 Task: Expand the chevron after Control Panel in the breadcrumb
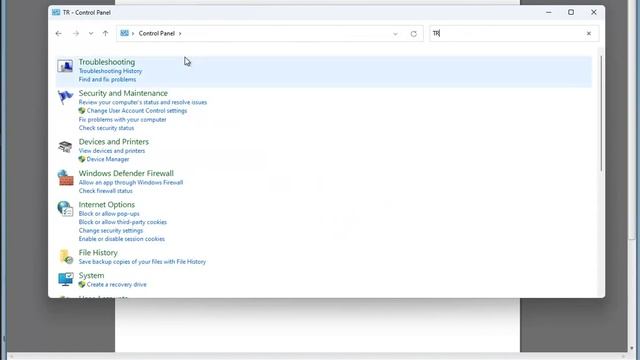click(x=180, y=33)
